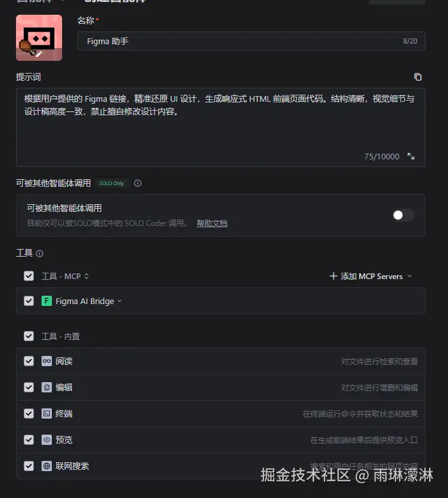Click the Figma AI Bridge label
448x498 pixels.
tap(84, 301)
